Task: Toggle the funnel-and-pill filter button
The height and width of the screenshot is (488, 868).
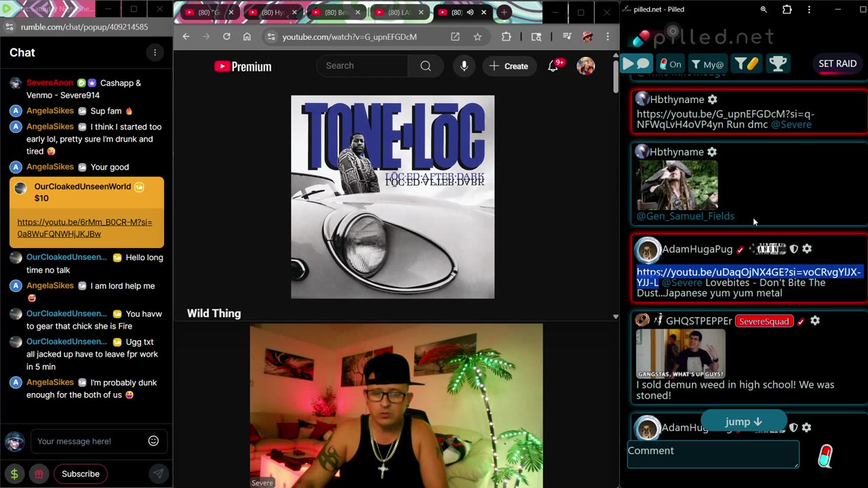Action: click(x=746, y=64)
